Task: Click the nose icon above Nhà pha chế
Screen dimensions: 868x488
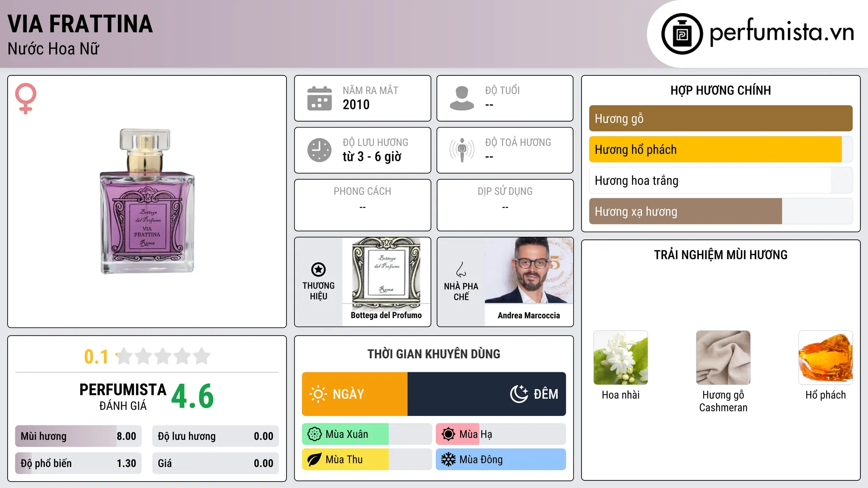Action: (x=461, y=269)
